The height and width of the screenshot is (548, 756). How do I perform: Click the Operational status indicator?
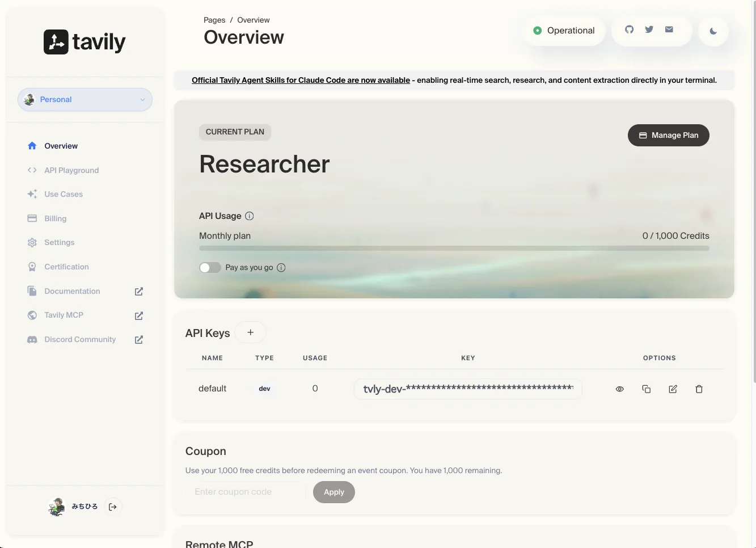[x=564, y=31]
